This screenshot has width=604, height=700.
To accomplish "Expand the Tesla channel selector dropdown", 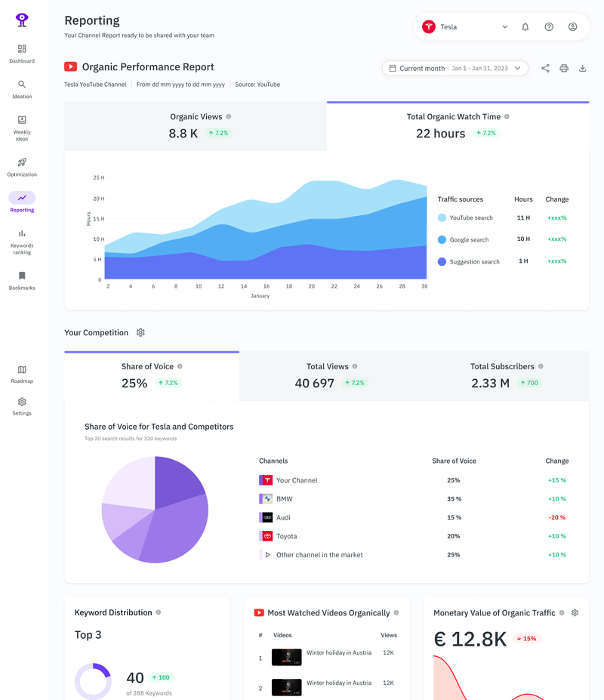I will click(x=505, y=26).
